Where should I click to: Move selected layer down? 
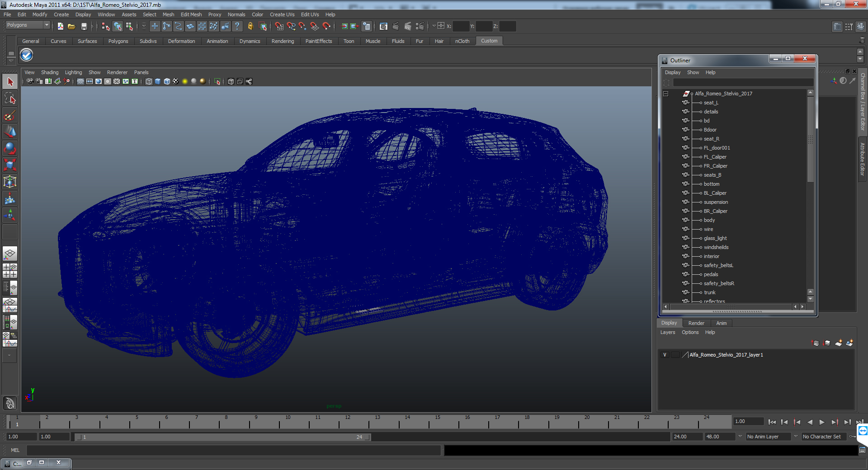[827, 343]
